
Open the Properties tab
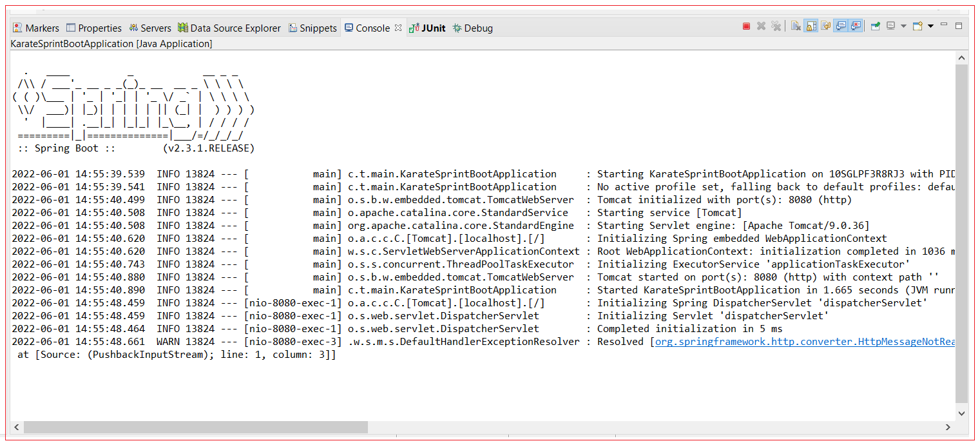coord(94,28)
